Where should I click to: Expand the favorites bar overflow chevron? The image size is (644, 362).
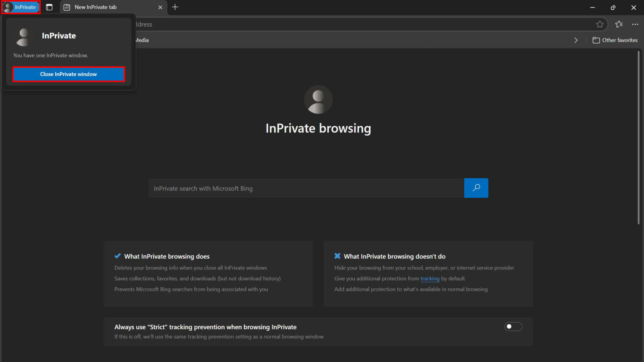(576, 40)
